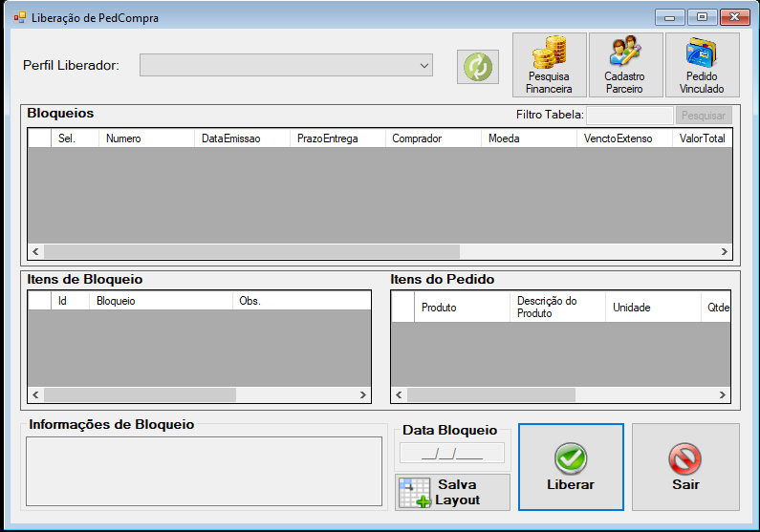Click the red prohibition Sair button
The image size is (760, 532).
[x=685, y=467]
